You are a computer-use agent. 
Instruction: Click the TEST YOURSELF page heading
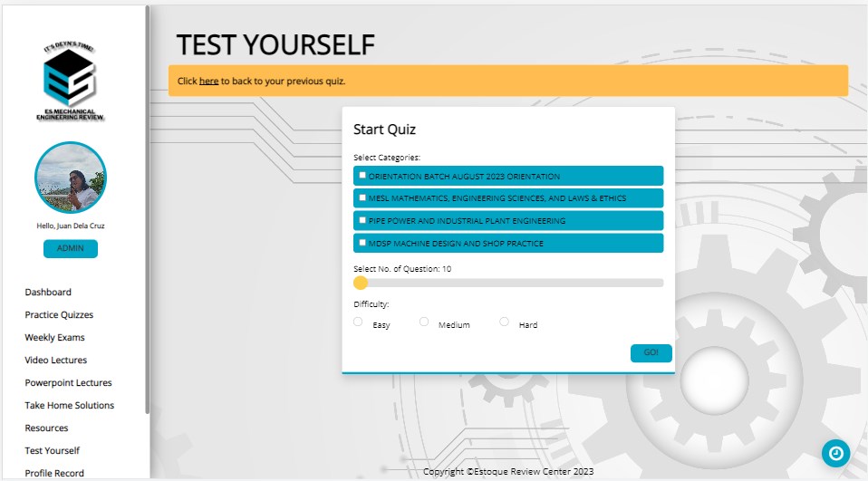click(275, 44)
